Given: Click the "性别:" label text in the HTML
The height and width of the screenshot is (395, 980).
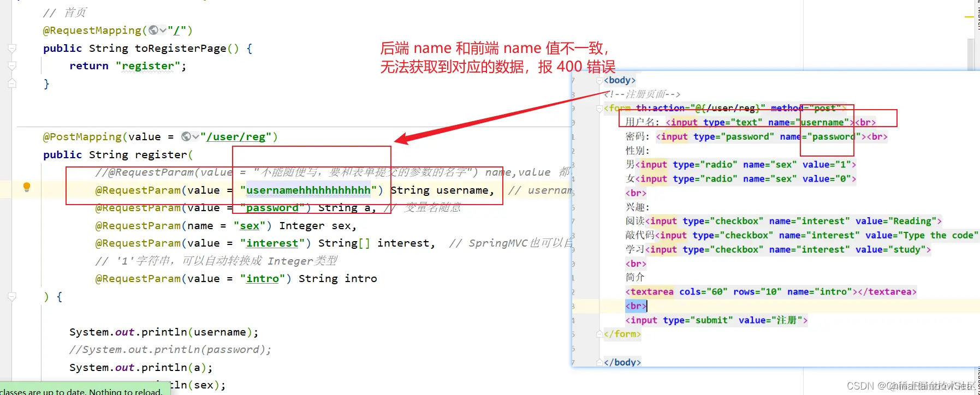Looking at the screenshot, I should tap(637, 151).
